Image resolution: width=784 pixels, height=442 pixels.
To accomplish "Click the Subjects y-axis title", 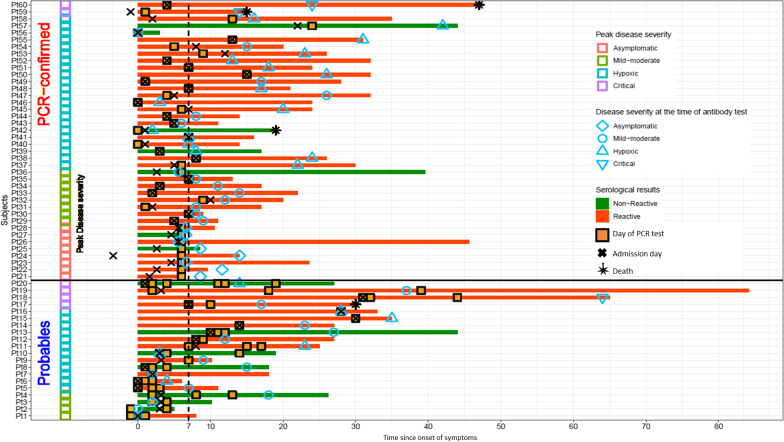I will pyautogui.click(x=4, y=210).
